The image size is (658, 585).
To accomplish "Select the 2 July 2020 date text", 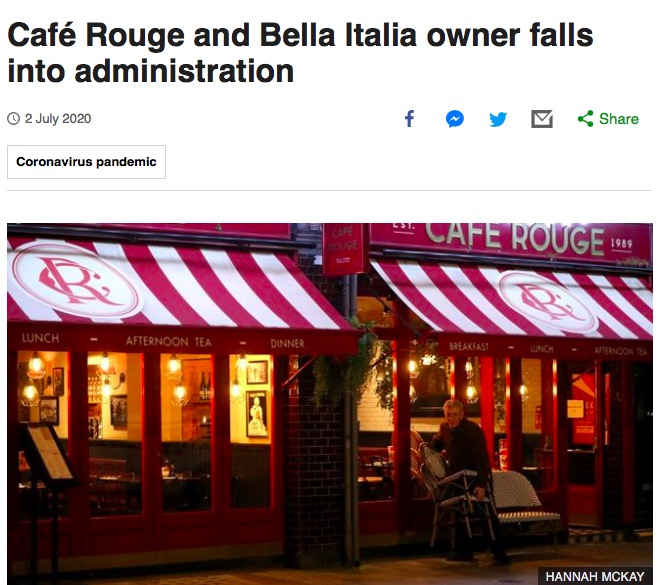I will coord(58,119).
